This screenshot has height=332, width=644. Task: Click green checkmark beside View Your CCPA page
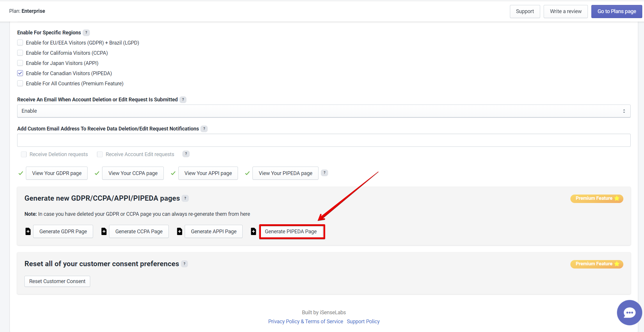(97, 173)
